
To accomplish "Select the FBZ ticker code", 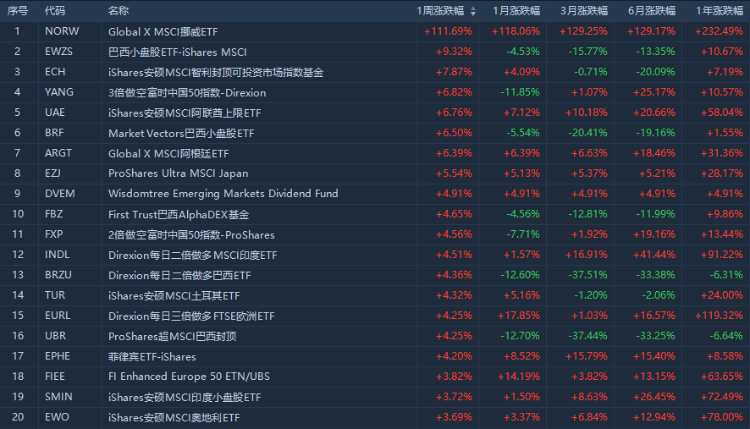I will point(54,214).
